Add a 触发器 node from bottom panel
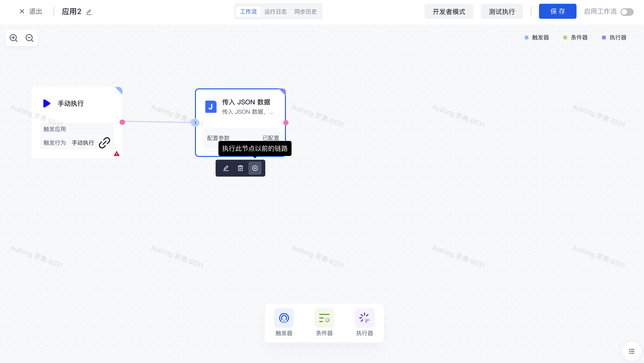 284,318
